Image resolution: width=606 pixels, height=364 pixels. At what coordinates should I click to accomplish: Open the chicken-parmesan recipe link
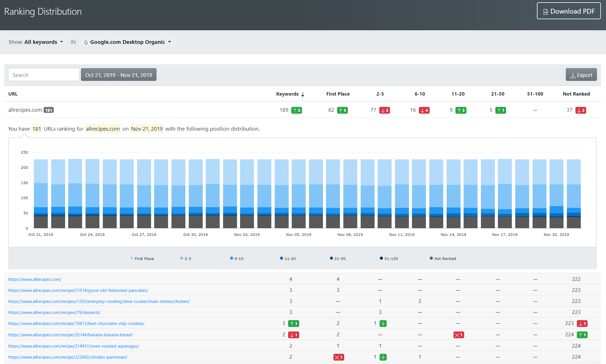coord(68,357)
